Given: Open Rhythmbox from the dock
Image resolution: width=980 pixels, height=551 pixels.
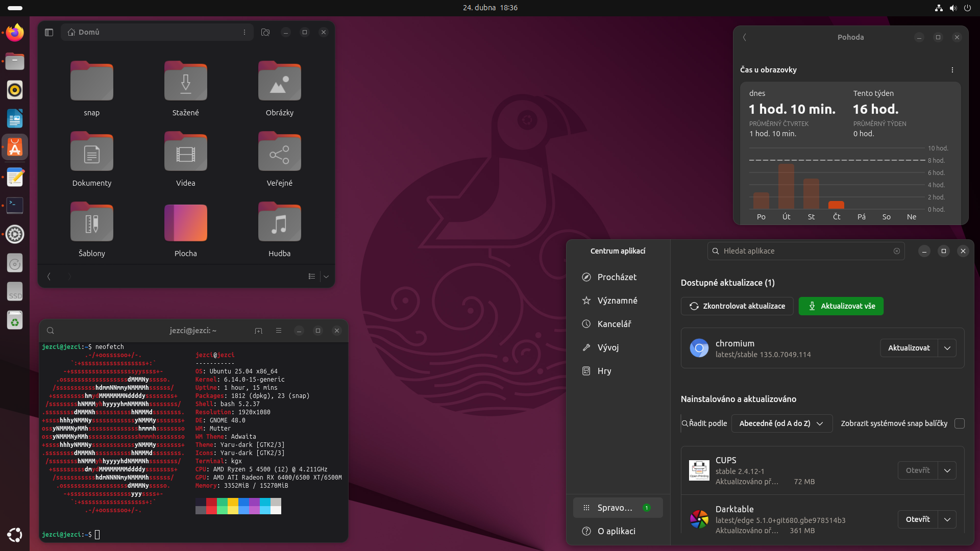Looking at the screenshot, I should [x=15, y=90].
